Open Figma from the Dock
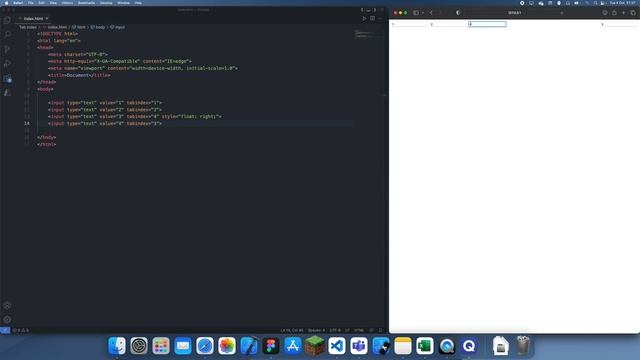Image resolution: width=640 pixels, height=360 pixels. click(x=271, y=346)
